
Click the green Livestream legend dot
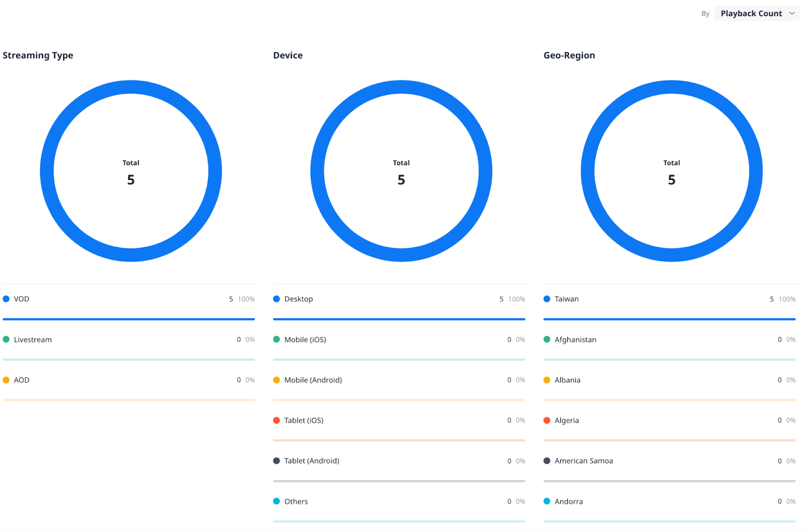[x=6, y=340]
